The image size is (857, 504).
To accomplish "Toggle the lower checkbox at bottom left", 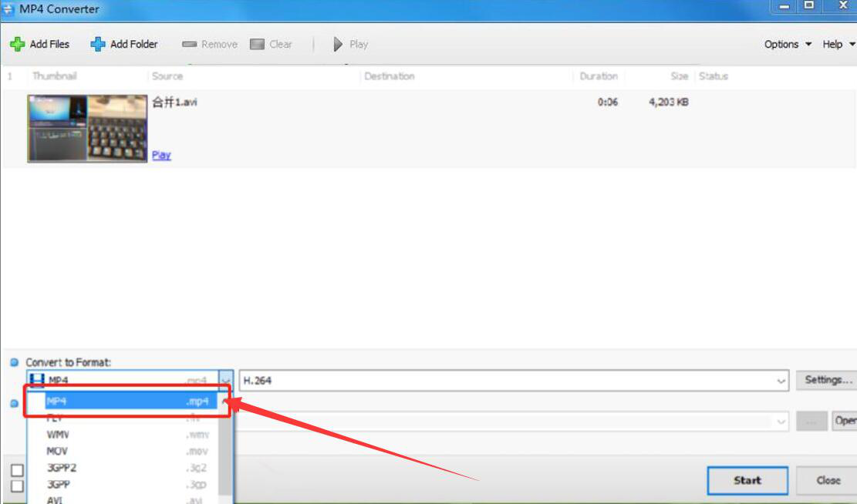I will pos(18,486).
